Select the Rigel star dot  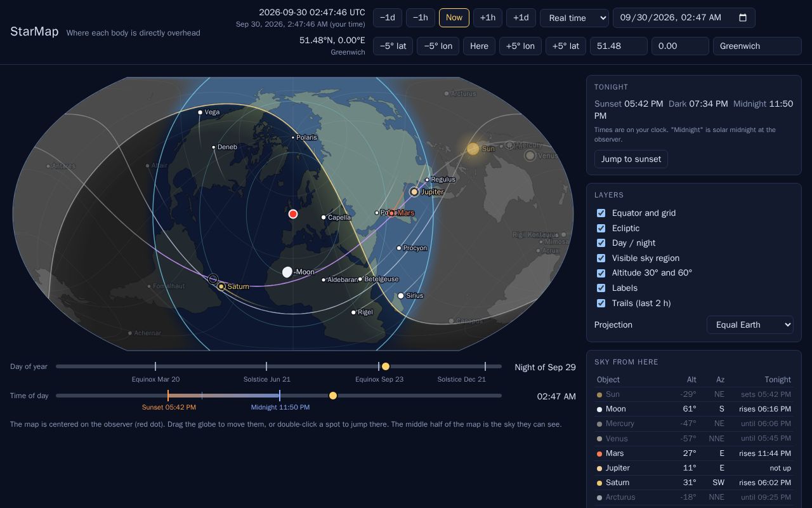[354, 312]
